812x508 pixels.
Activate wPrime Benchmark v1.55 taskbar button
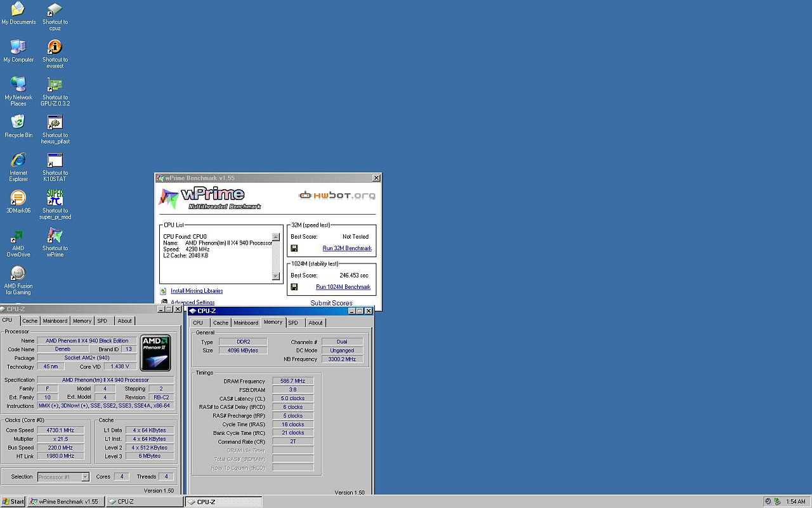click(65, 502)
